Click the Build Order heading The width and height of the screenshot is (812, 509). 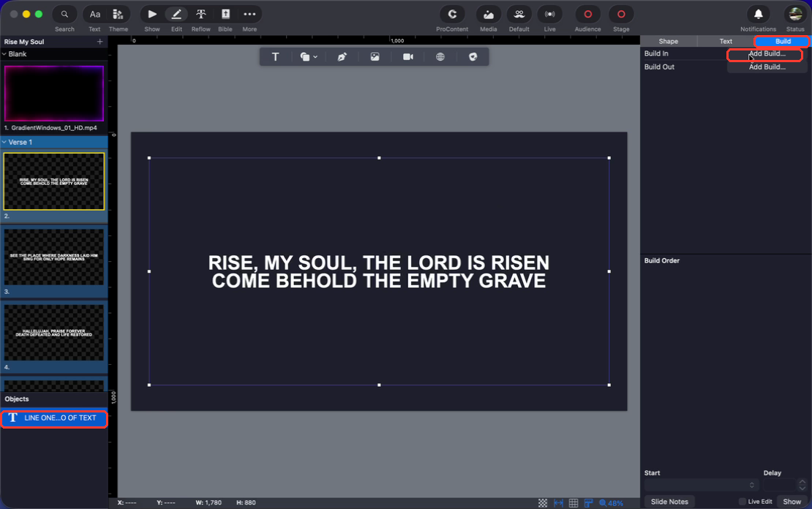pos(662,260)
